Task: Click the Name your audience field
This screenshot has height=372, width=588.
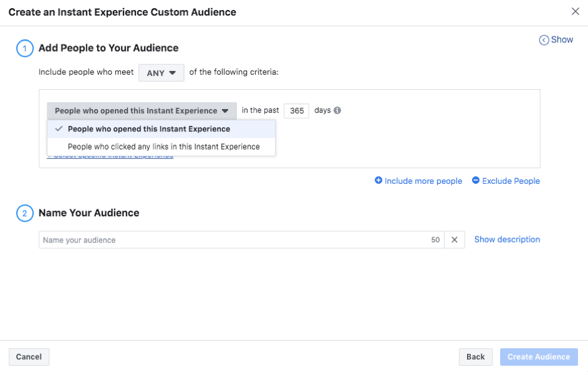Action: point(241,240)
